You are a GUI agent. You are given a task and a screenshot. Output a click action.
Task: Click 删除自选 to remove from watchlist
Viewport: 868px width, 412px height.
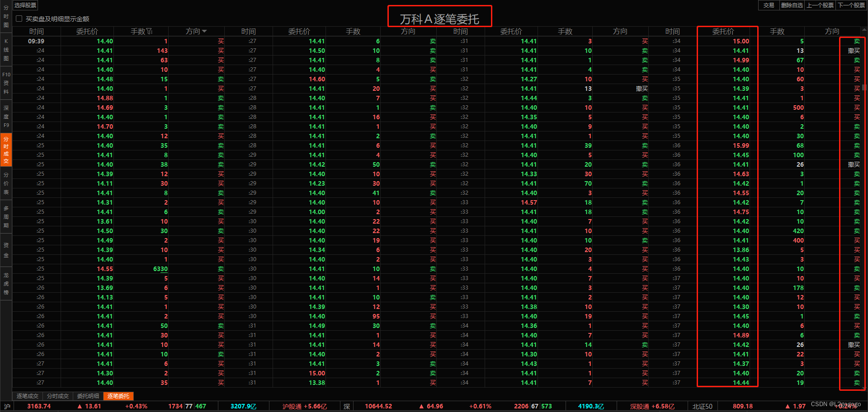792,5
